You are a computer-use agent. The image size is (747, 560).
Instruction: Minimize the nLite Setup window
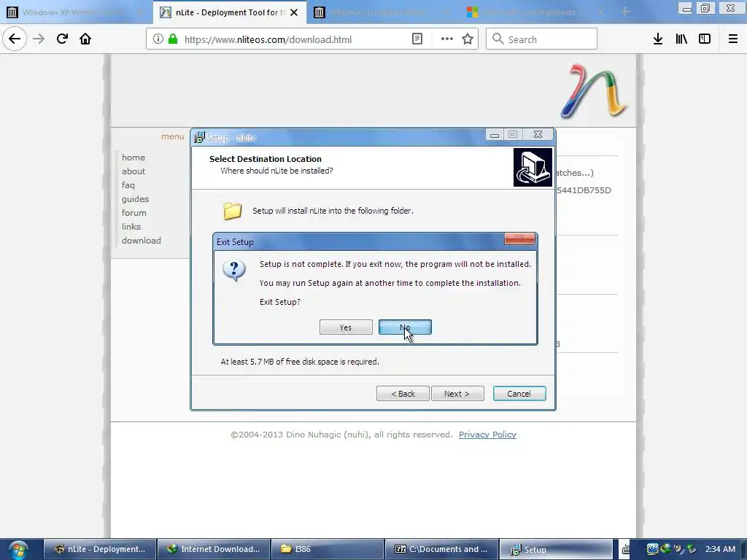click(x=495, y=135)
